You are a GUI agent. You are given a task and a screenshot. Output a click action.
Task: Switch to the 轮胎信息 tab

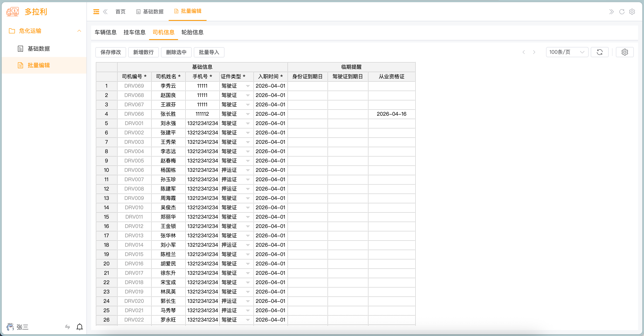coord(192,32)
